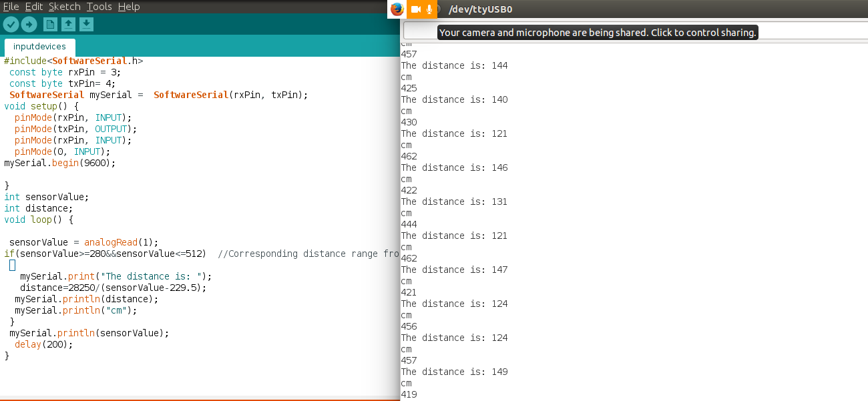Click serial output 'The distance is: 144'

(454, 65)
